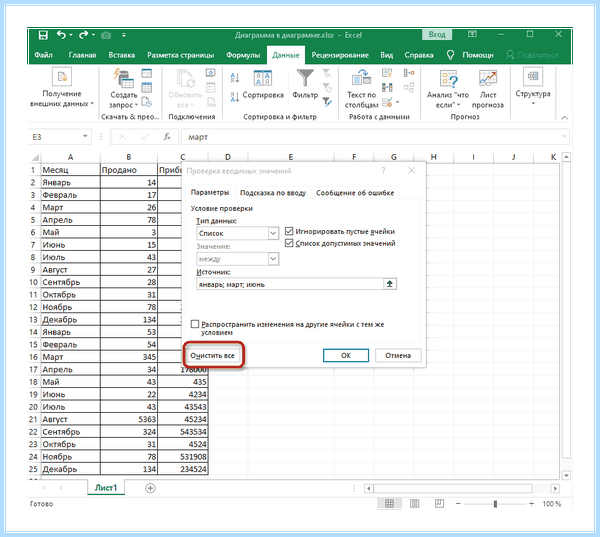Open the Файл menu
Image resolution: width=600 pixels, height=537 pixels.
click(x=43, y=55)
